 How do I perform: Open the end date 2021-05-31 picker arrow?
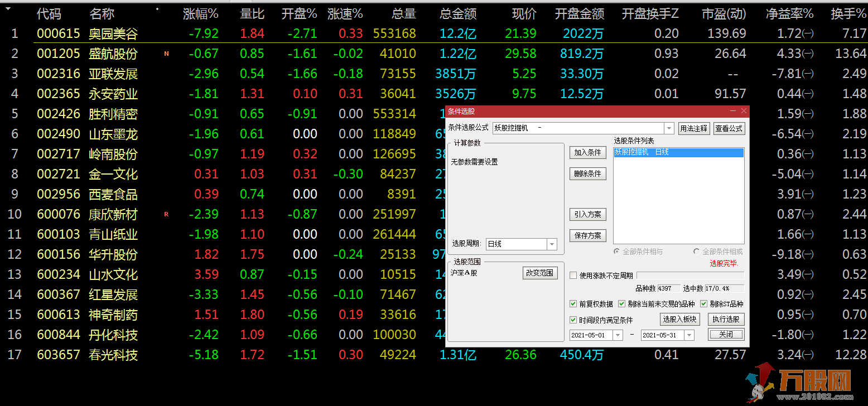(x=689, y=335)
